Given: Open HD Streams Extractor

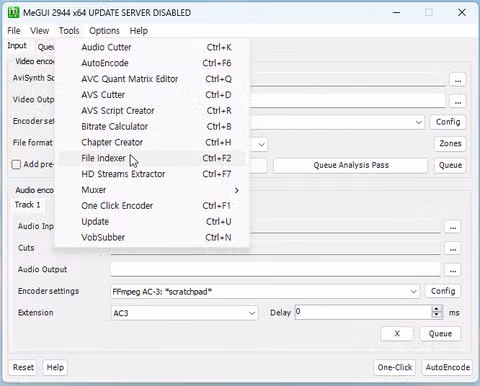Looking at the screenshot, I should [152, 174].
